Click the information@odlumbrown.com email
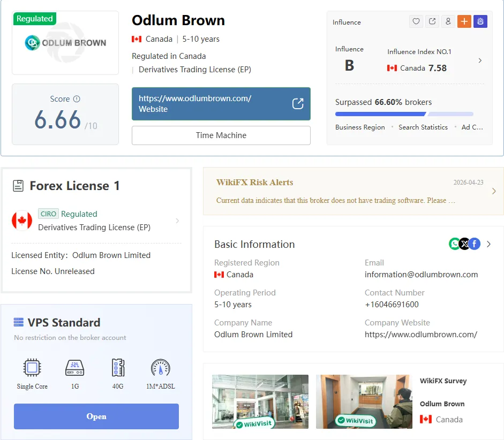The image size is (504, 440). (x=421, y=275)
